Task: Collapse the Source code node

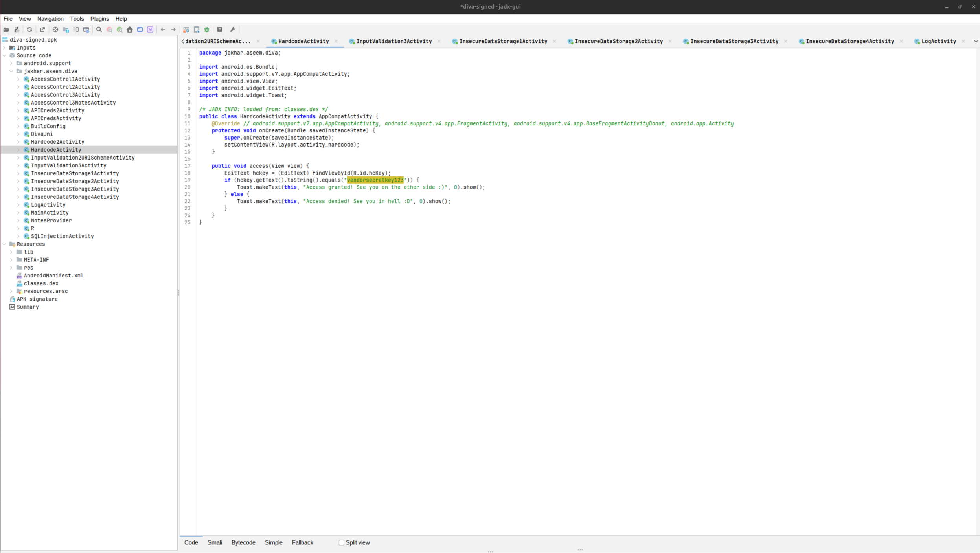Action: tap(4, 55)
